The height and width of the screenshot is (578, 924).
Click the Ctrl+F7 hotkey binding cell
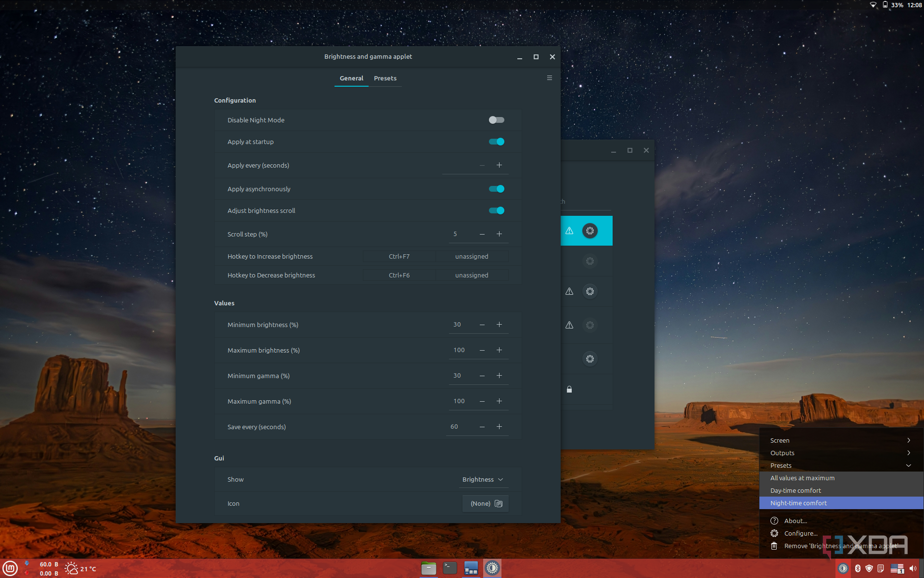[399, 256]
